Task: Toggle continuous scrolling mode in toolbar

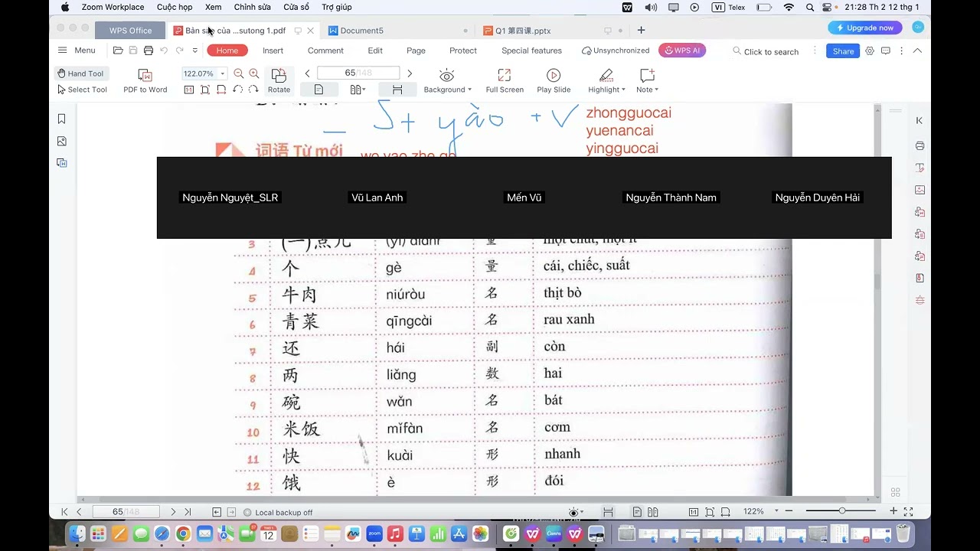Action: pos(397,90)
